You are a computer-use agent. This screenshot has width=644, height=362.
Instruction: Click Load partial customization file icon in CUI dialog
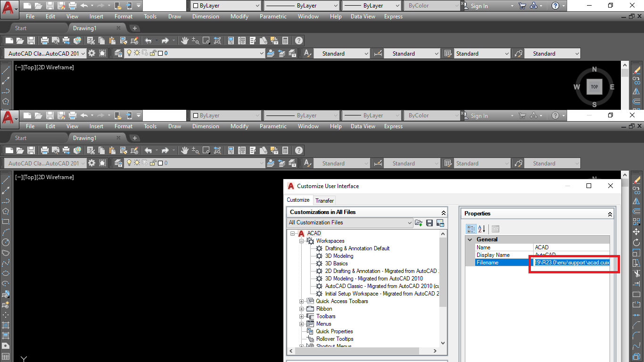(418, 222)
